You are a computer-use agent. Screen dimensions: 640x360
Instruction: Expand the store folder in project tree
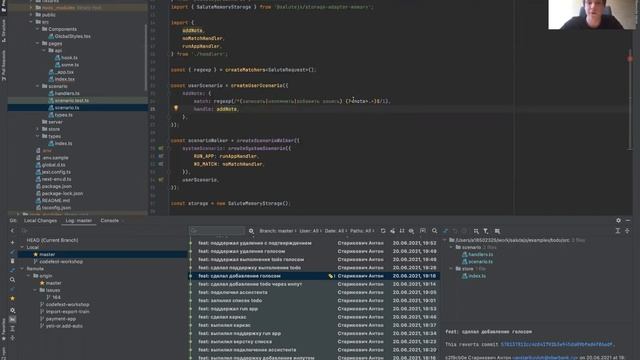38,129
